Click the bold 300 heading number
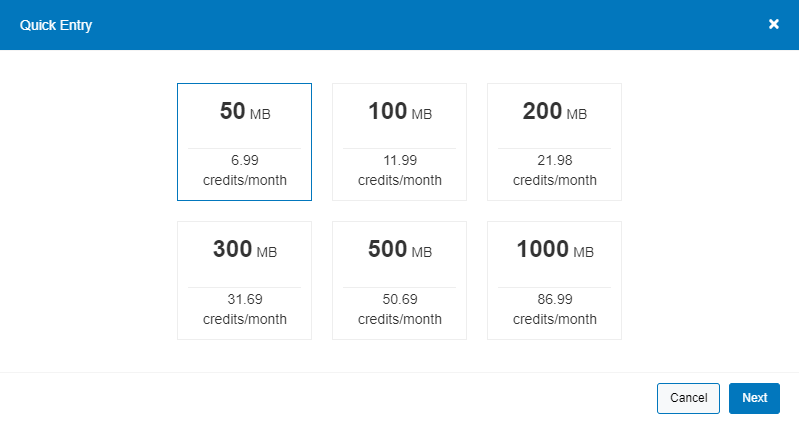799x424 pixels. click(x=232, y=249)
